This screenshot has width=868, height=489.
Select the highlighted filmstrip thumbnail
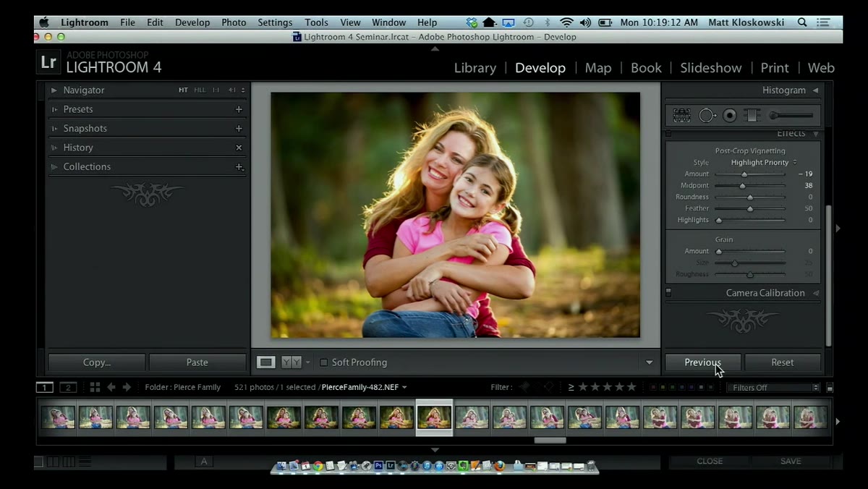tap(434, 417)
